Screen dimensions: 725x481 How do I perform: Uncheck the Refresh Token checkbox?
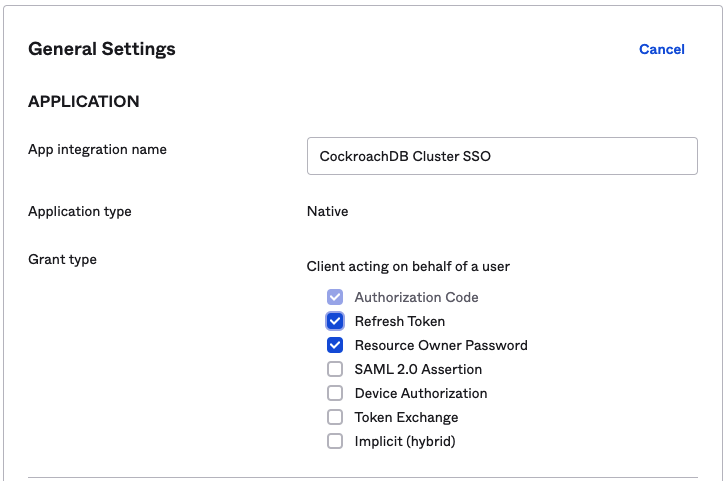coord(335,321)
